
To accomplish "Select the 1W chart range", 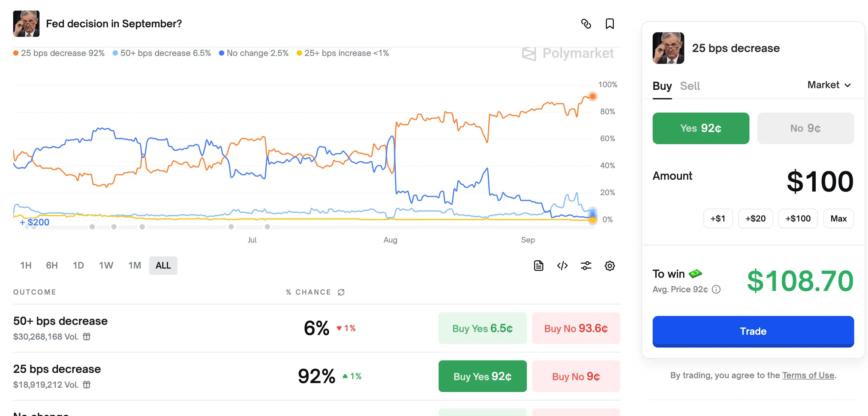I will [x=106, y=266].
